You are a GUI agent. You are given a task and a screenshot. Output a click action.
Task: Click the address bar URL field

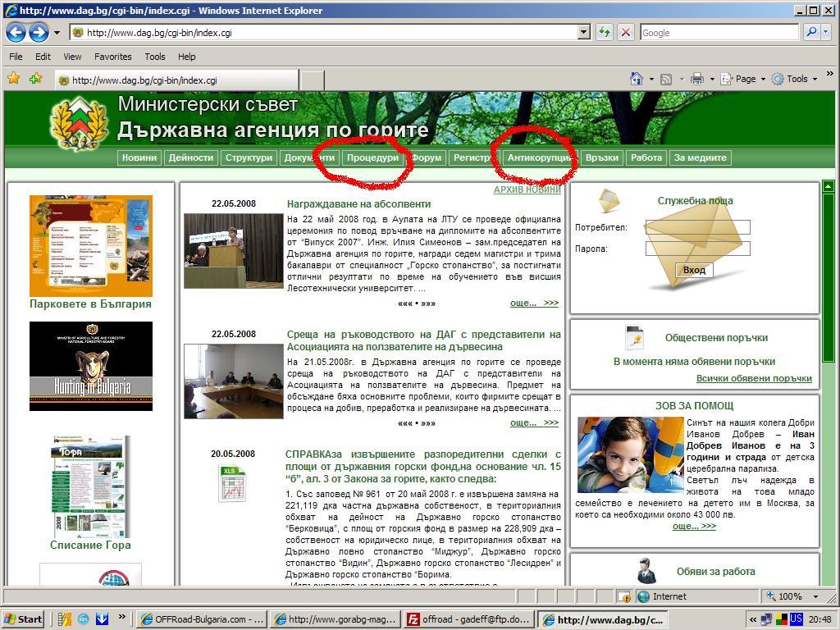(x=324, y=33)
